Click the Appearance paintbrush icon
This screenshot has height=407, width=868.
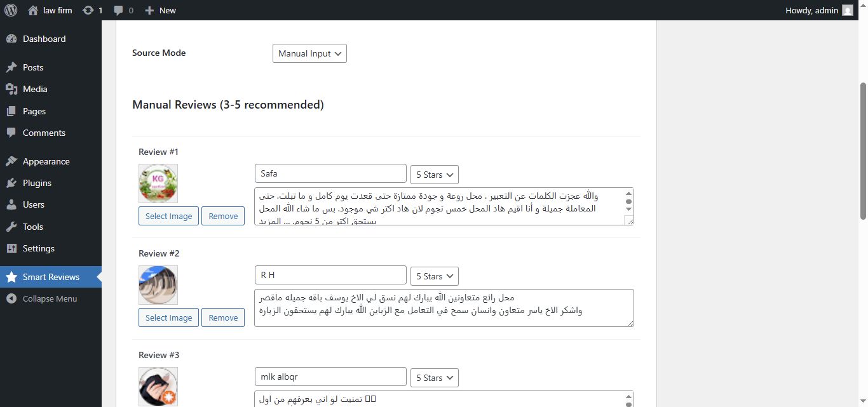11,161
